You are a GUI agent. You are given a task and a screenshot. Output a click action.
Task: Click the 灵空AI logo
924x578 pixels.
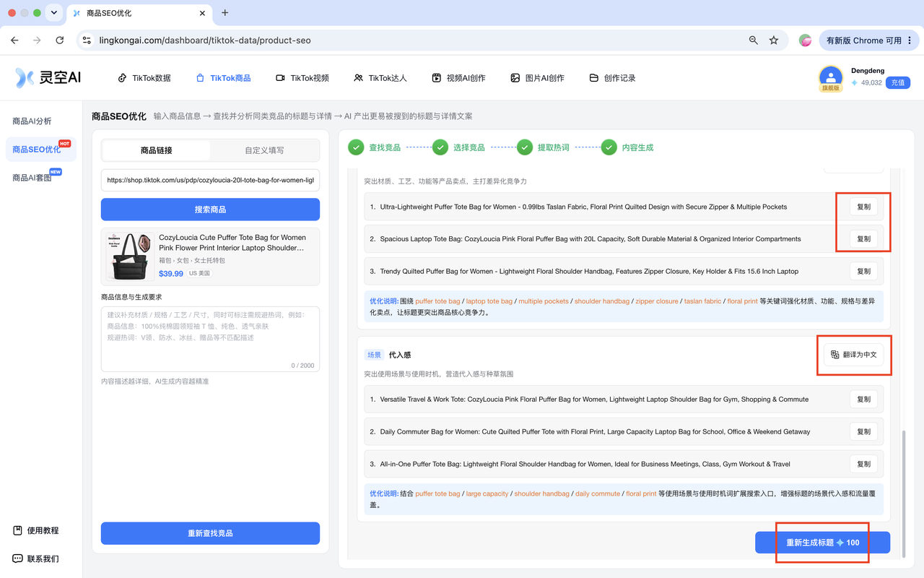click(x=48, y=78)
